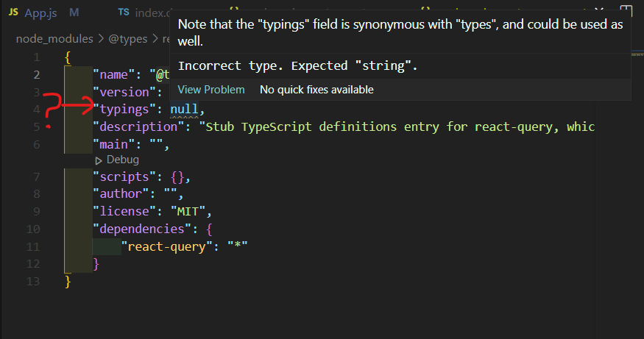The image size is (644, 339).
Task: Click the TS icon on the index.d tab
Action: [x=124, y=13]
